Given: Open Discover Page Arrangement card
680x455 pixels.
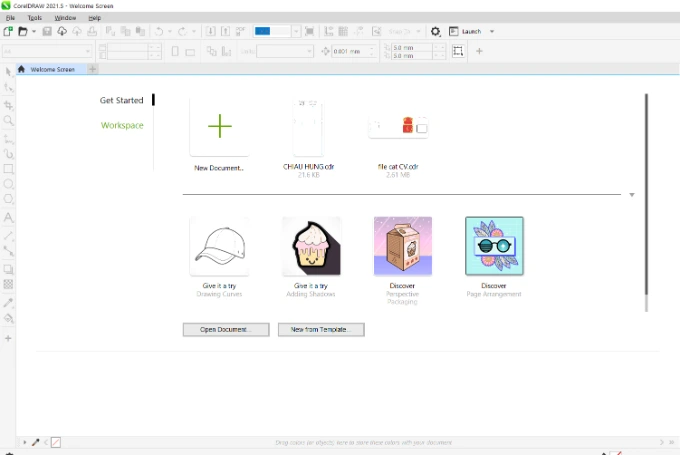Looking at the screenshot, I should click(x=494, y=246).
